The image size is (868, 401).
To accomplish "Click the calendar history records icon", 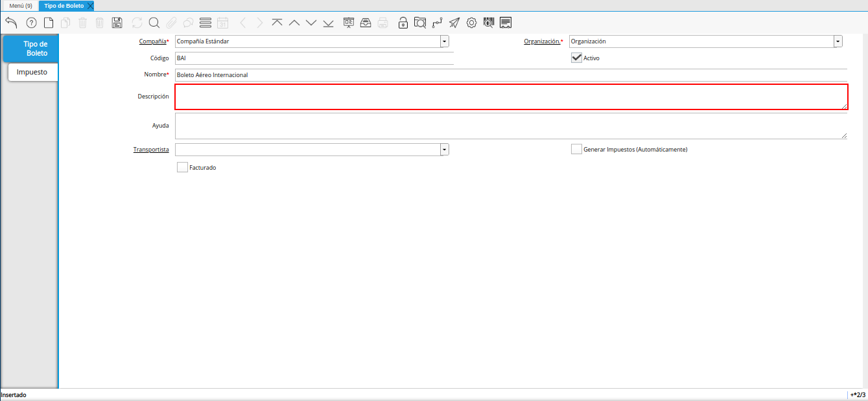I will (222, 23).
